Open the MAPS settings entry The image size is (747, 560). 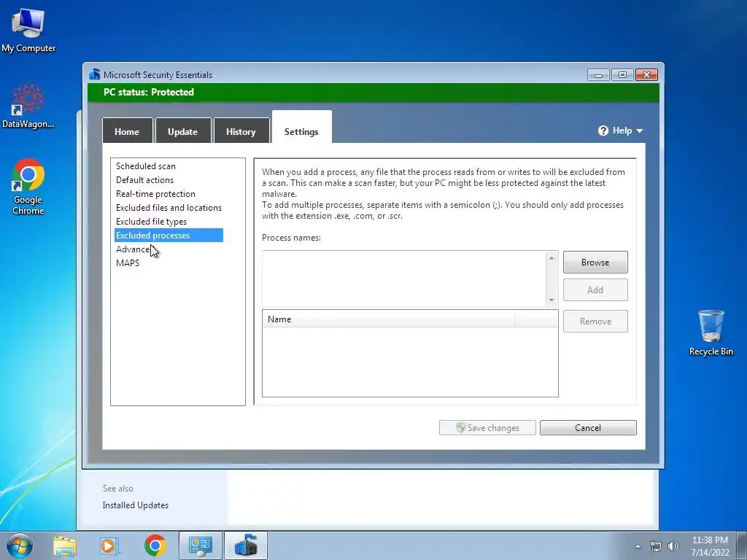point(128,262)
